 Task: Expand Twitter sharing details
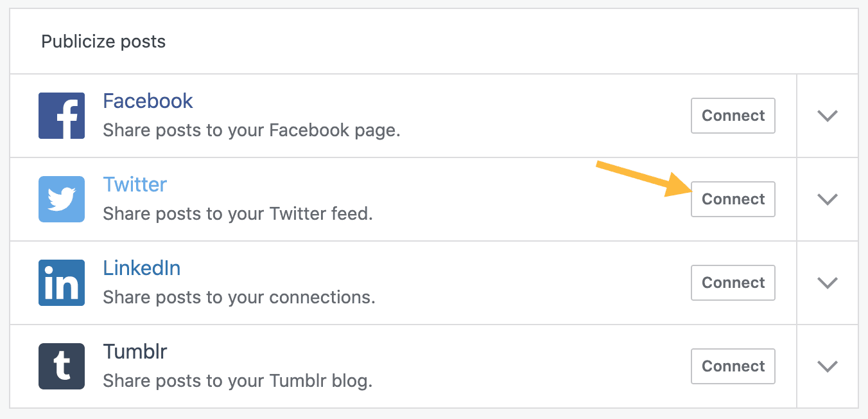point(827,199)
